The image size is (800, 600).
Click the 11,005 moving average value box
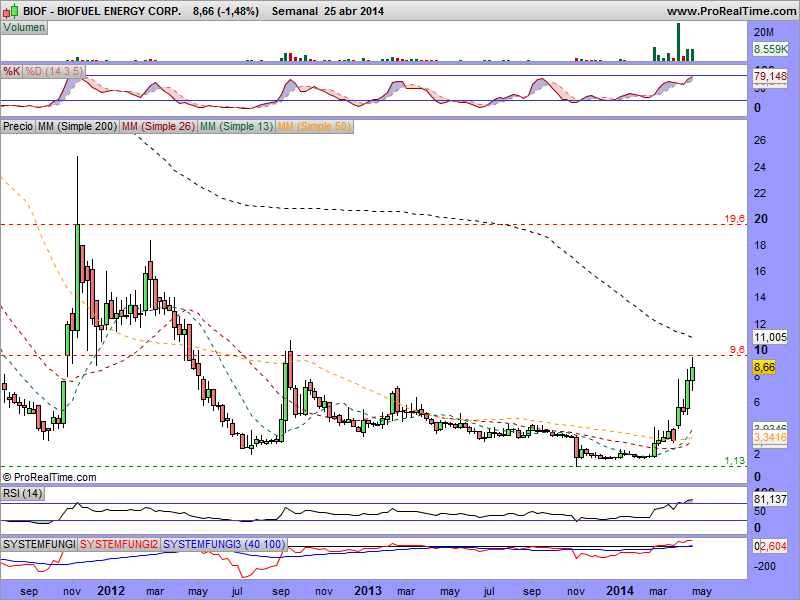[770, 337]
